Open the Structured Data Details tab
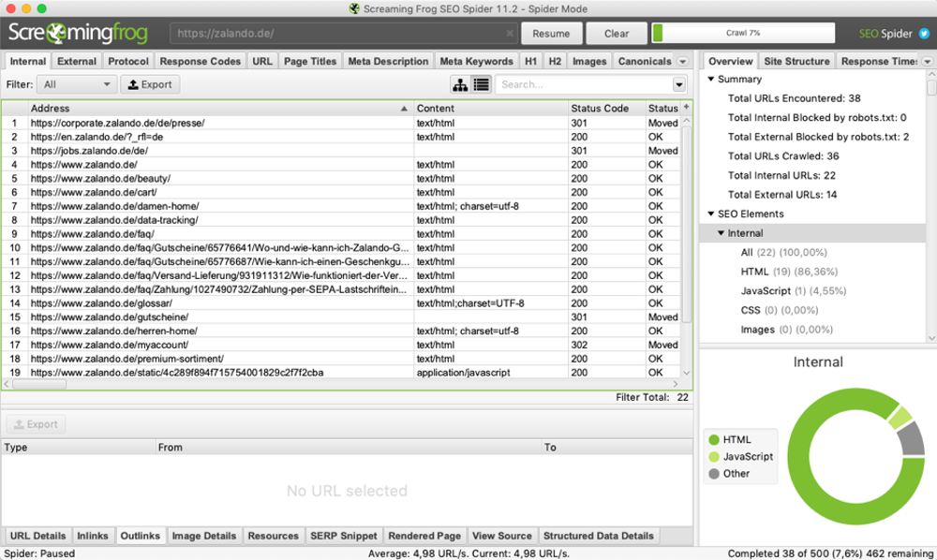937x560 pixels. pos(598,536)
